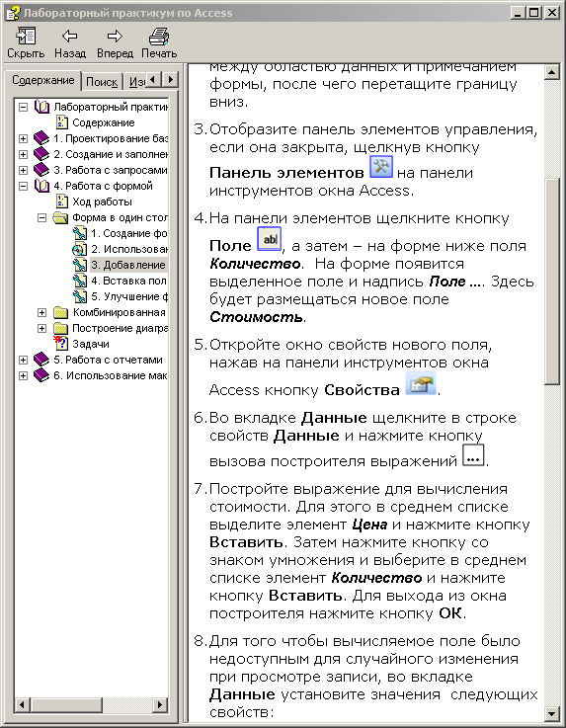Switch to the Содержание tab
Image resolution: width=566 pixels, height=728 pixels.
tap(43, 80)
